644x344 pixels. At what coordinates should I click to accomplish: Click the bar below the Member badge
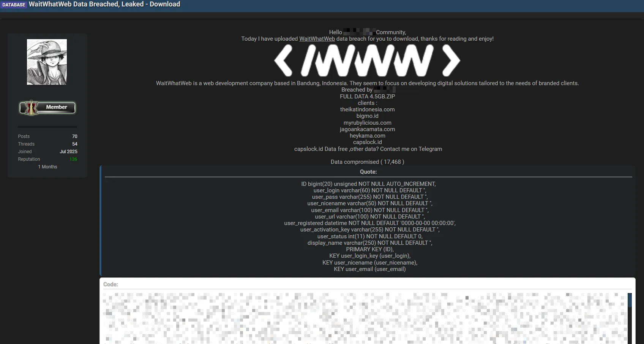[x=47, y=127]
